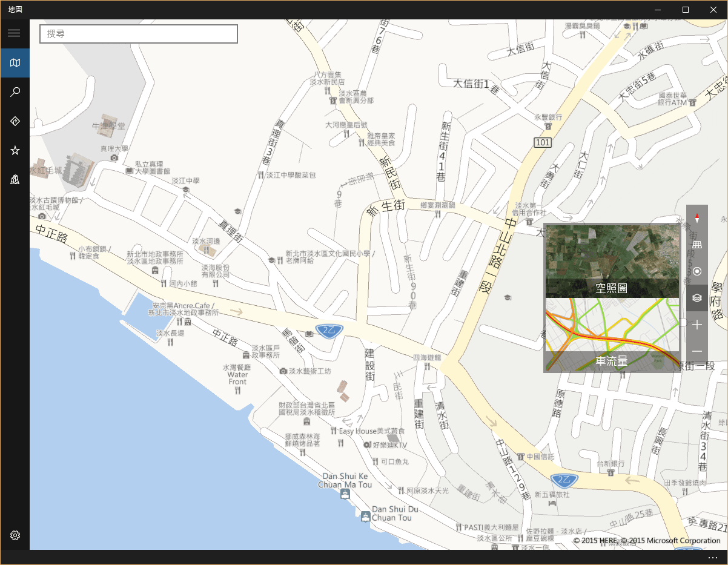Open Favorites star in sidebar
This screenshot has width=728, height=565.
tap(15, 150)
